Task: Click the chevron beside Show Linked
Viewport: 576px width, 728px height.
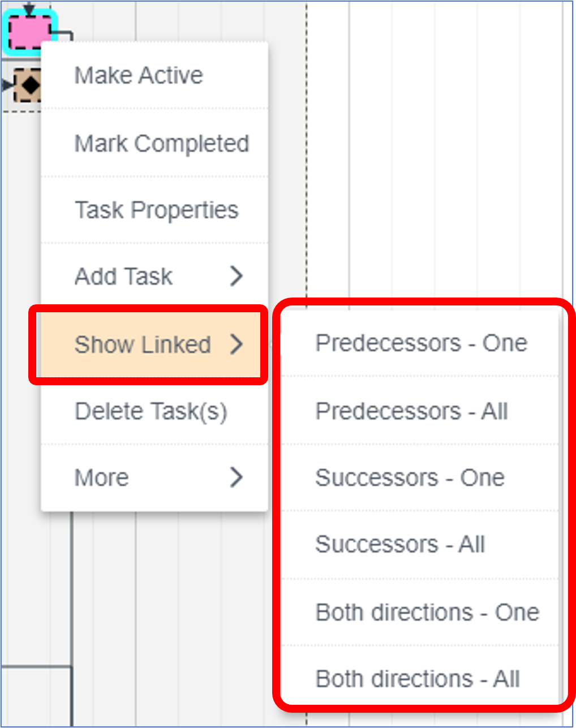Action: 236,344
